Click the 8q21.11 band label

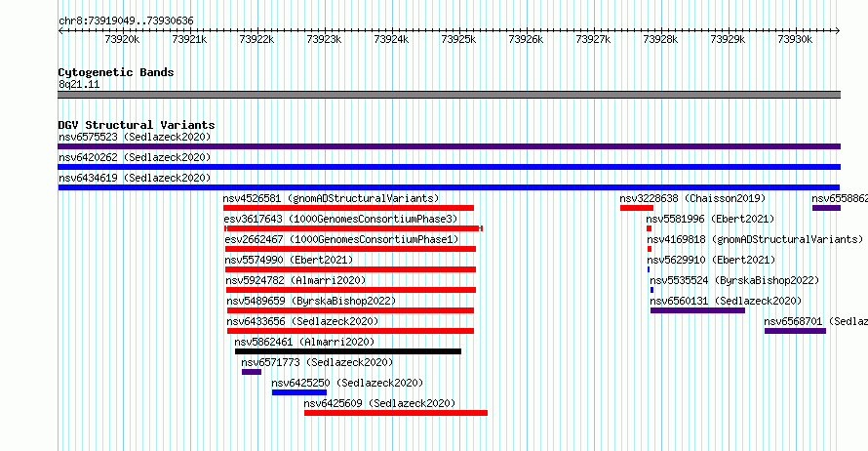[x=79, y=84]
